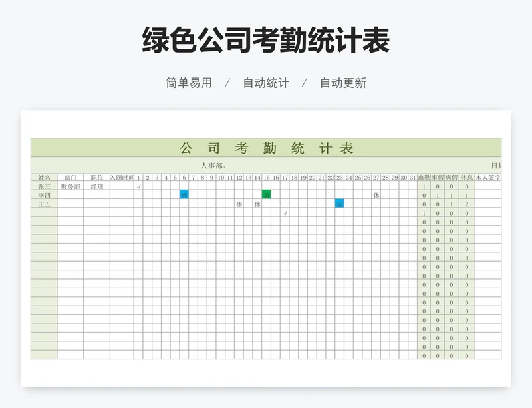Click the 简单易用 subtitle text

click(189, 83)
